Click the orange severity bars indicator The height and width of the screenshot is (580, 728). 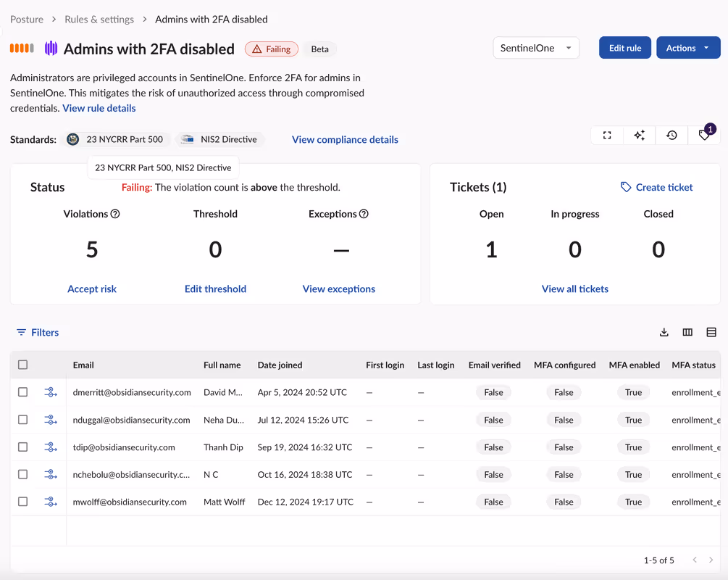tap(22, 48)
